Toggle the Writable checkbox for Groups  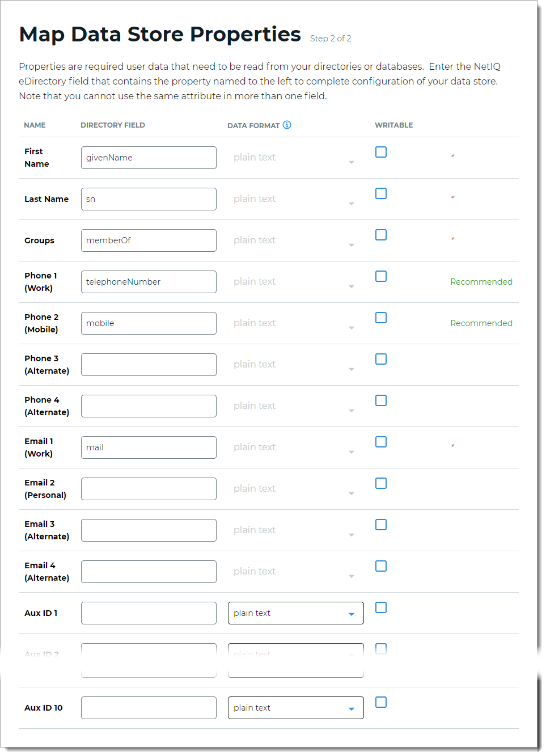pyautogui.click(x=380, y=235)
